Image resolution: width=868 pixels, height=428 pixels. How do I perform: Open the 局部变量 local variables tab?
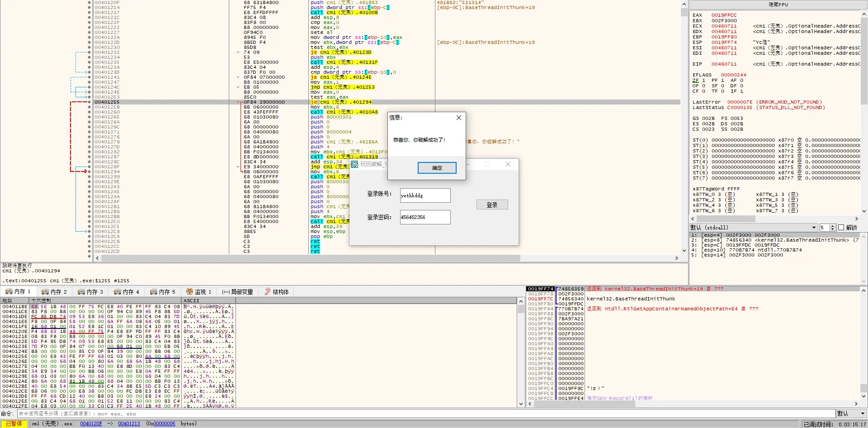[x=237, y=292]
